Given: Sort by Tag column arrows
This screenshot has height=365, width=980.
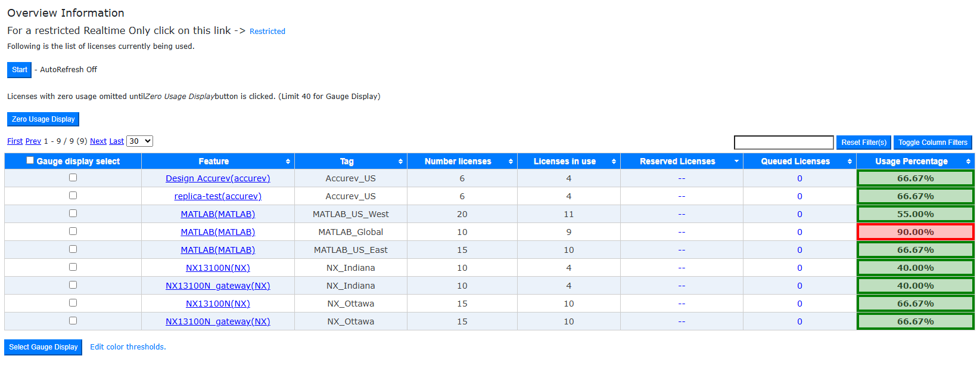Looking at the screenshot, I should 400,162.
